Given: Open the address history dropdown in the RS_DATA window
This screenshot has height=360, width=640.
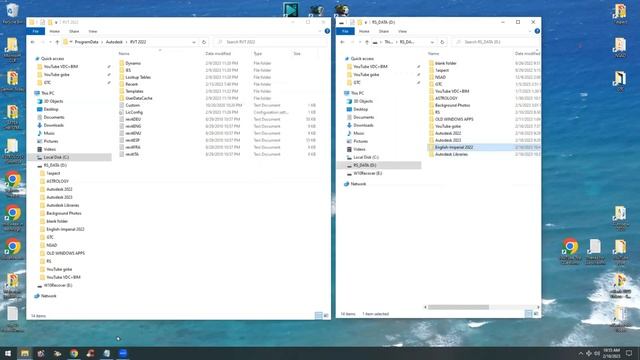Looking at the screenshot, I should pyautogui.click(x=432, y=42).
